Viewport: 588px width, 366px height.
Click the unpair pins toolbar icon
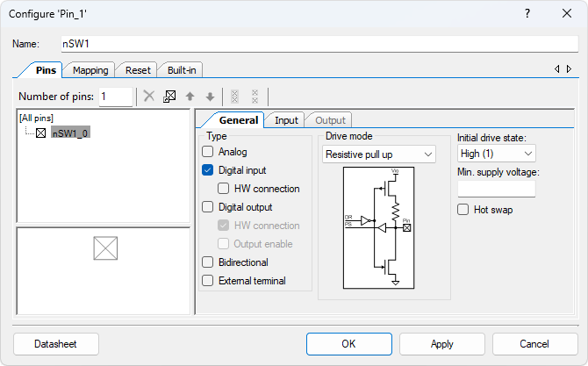coord(255,97)
